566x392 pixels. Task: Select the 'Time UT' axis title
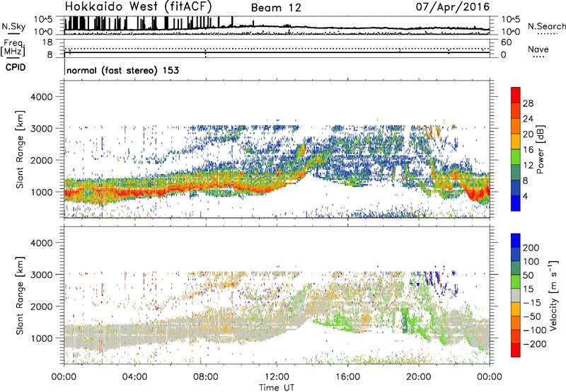[277, 388]
